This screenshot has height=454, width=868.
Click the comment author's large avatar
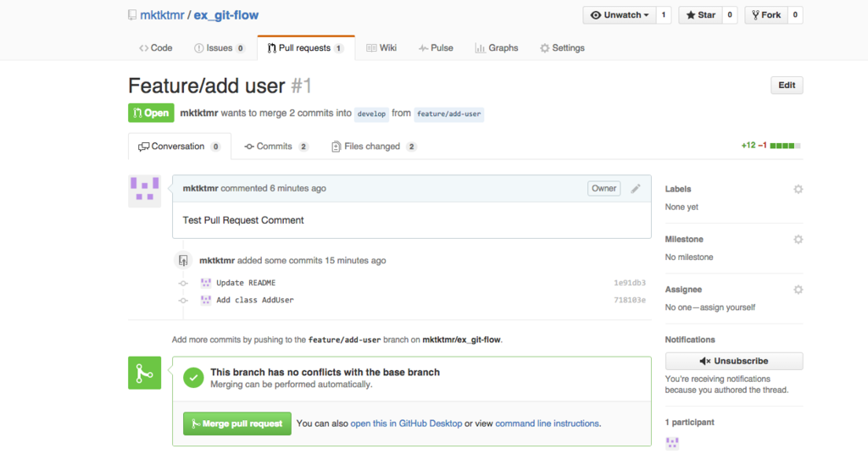144,191
